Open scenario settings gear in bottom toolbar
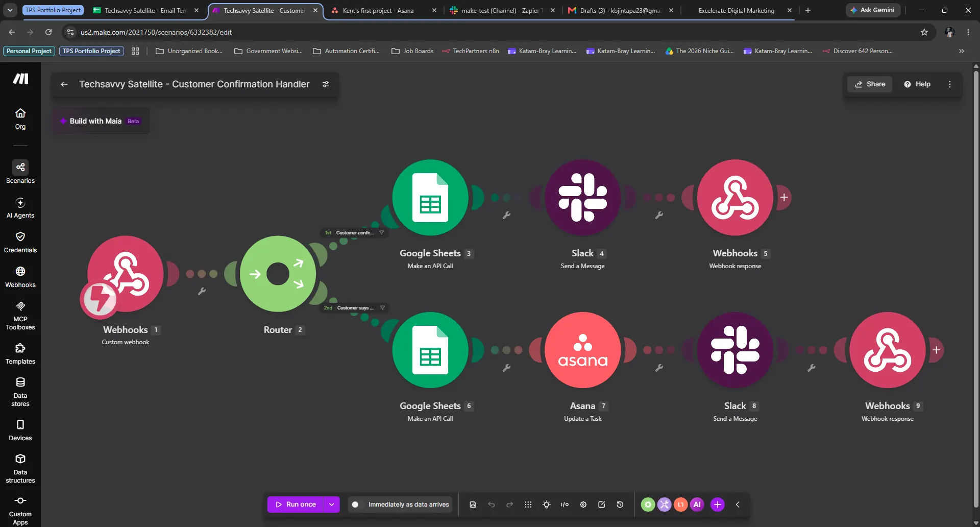This screenshot has height=527, width=980. [583, 505]
